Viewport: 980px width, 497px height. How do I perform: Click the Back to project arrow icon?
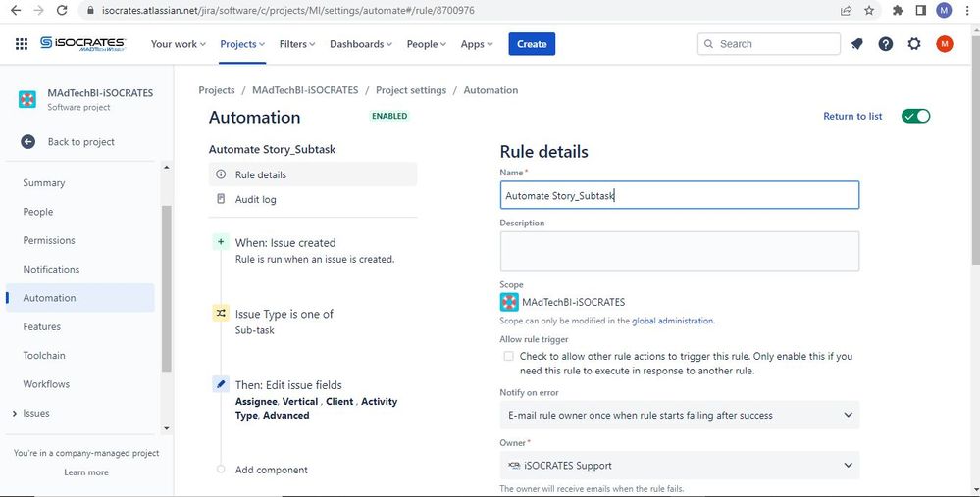pos(28,142)
